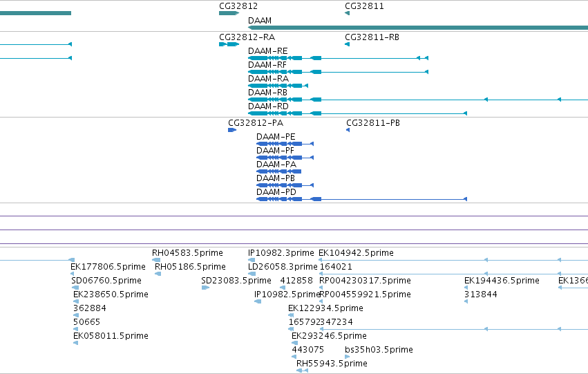This screenshot has width=588, height=374.
Task: Click the DAAM-RD transcript exon glyph
Action: coord(357,113)
